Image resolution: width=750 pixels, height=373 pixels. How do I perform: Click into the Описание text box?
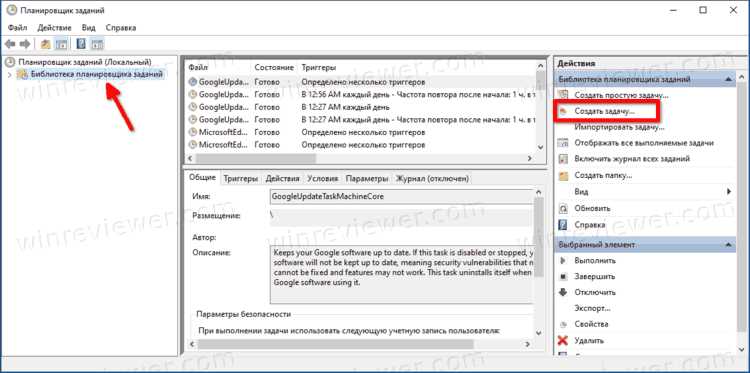point(402,274)
